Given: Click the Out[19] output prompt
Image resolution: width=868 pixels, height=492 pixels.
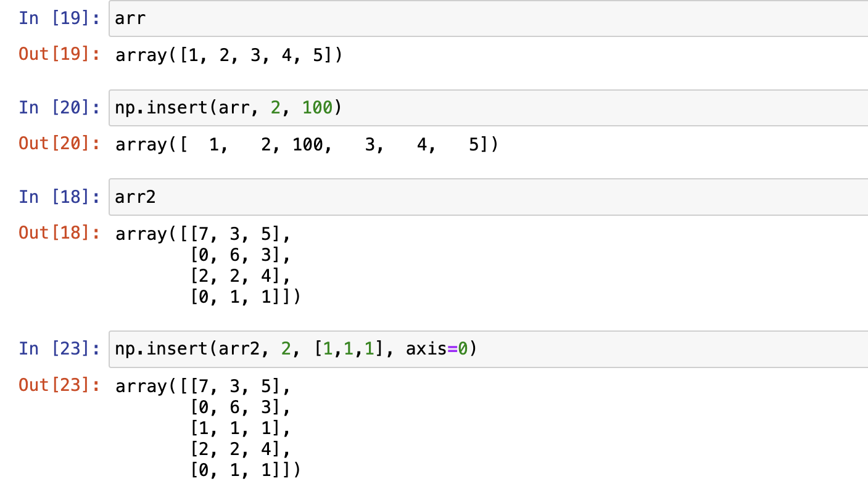Looking at the screenshot, I should 59,55.
